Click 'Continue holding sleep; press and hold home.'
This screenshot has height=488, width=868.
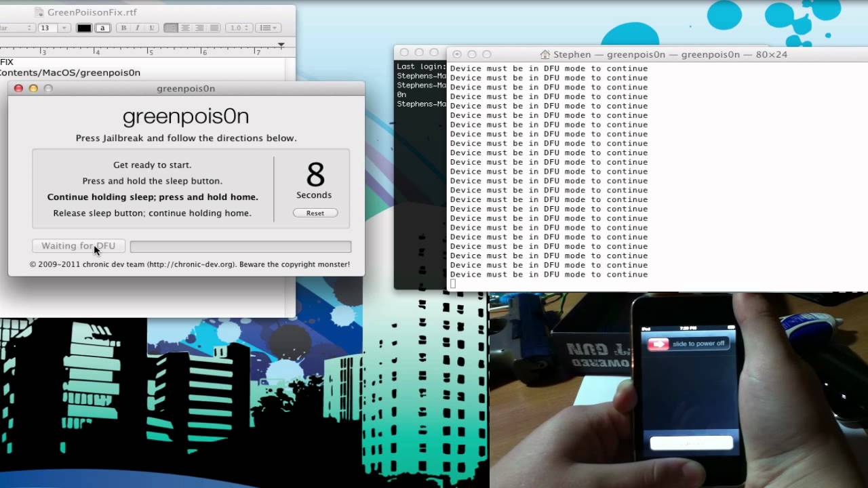153,197
